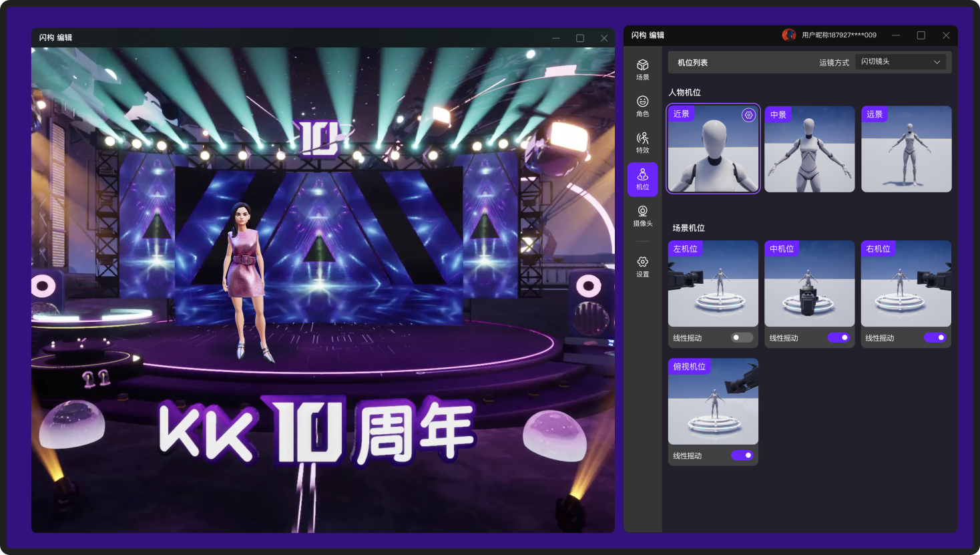Select the 中机位 scene camera thumbnail

810,285
